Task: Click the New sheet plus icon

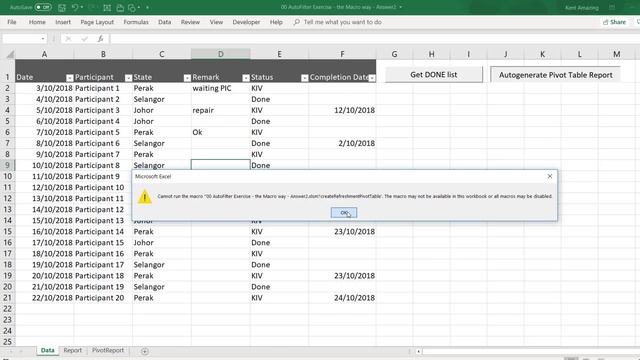Action: tap(144, 351)
